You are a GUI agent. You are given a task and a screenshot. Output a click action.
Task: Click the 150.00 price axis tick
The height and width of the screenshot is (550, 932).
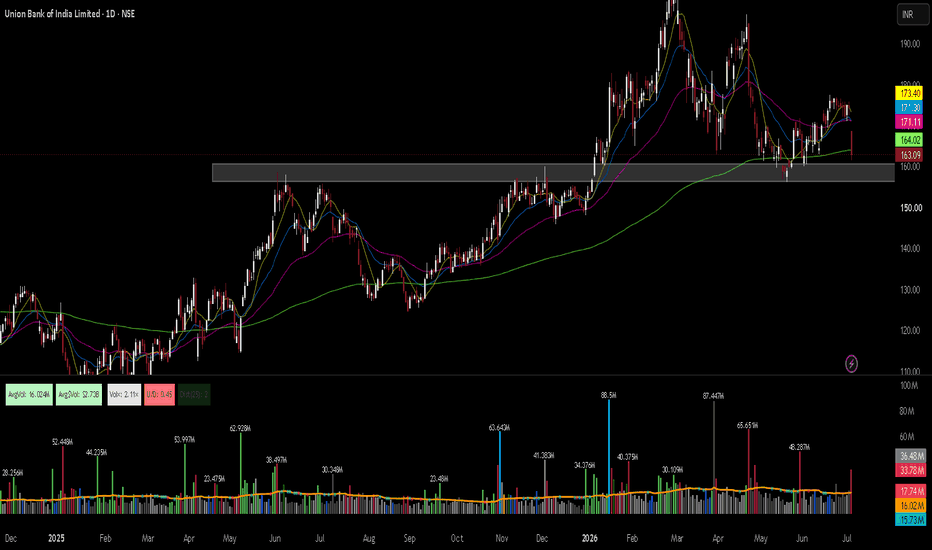pos(910,208)
